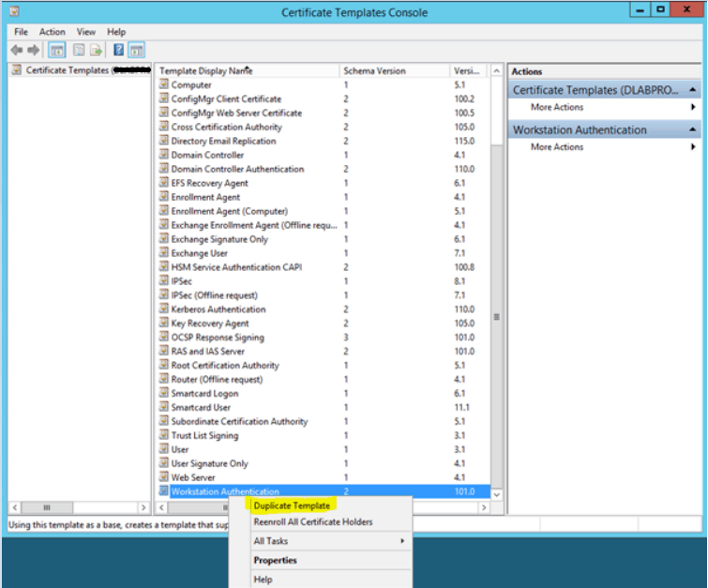The height and width of the screenshot is (588, 708).
Task: Select the HSM Service Authentication CAPI row
Action: click(x=324, y=267)
